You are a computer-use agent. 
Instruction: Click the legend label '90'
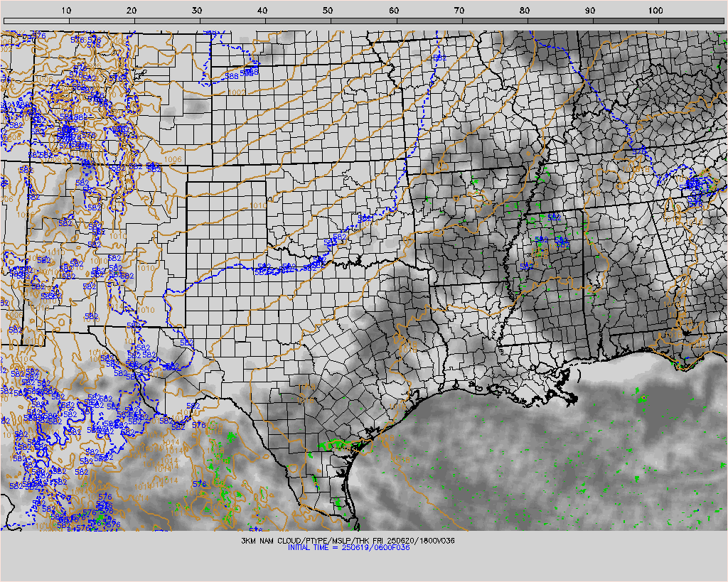pos(590,11)
